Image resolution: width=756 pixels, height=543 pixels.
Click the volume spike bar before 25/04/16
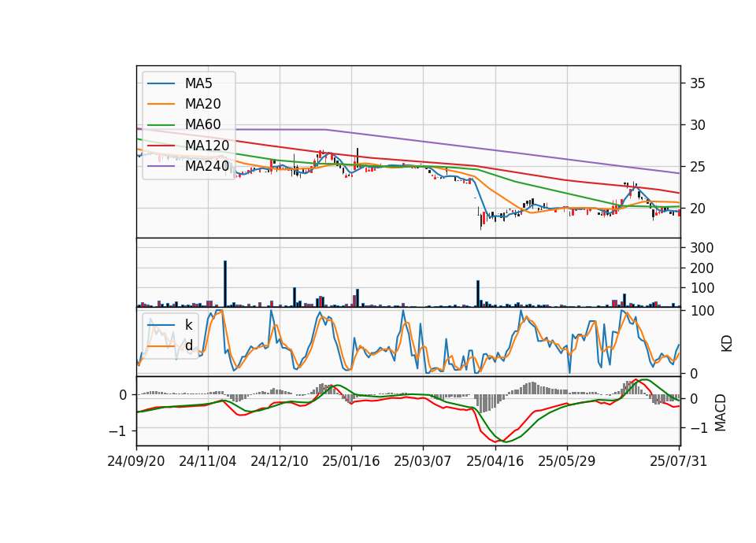[478, 294]
